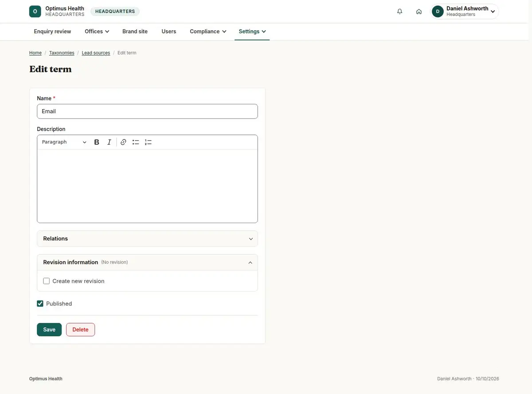Click the Optimus Health footer text

(46, 379)
